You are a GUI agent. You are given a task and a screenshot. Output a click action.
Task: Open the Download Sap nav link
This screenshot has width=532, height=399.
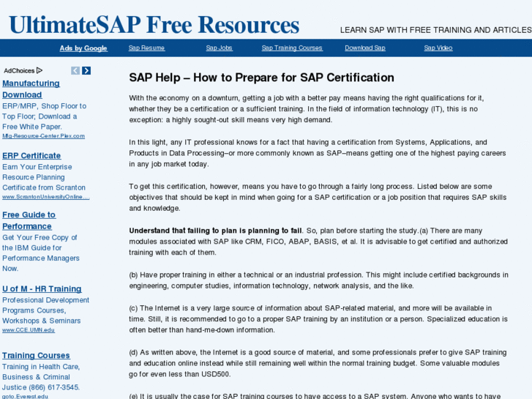[x=365, y=48]
